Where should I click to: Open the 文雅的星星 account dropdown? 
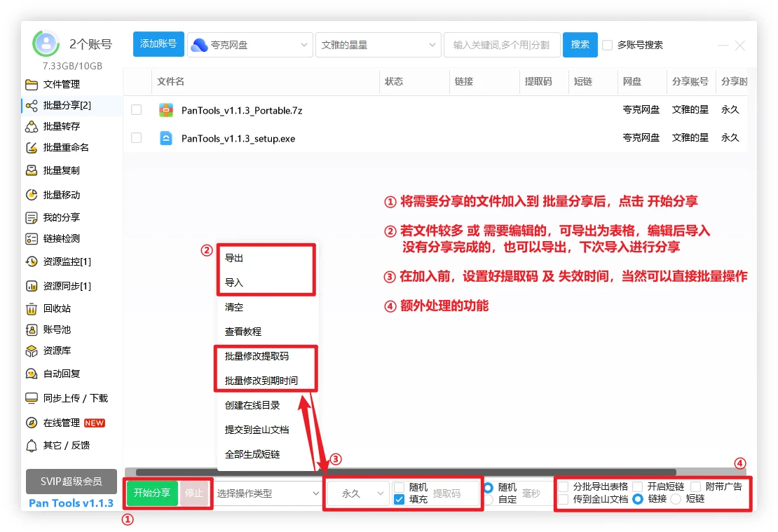point(378,45)
